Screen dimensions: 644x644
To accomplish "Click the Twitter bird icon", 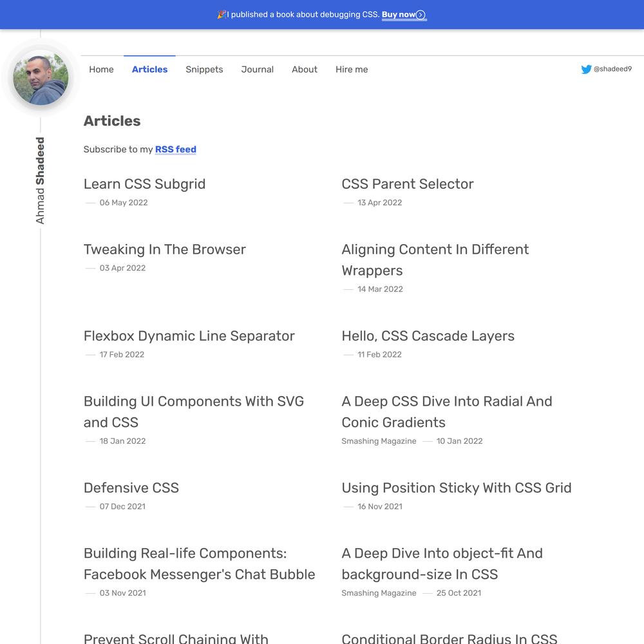I will (x=586, y=70).
